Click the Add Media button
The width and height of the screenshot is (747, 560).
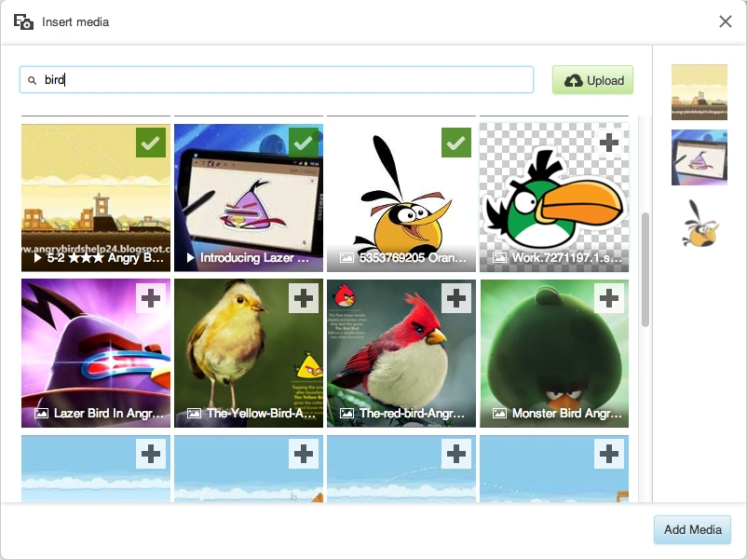tap(692, 529)
